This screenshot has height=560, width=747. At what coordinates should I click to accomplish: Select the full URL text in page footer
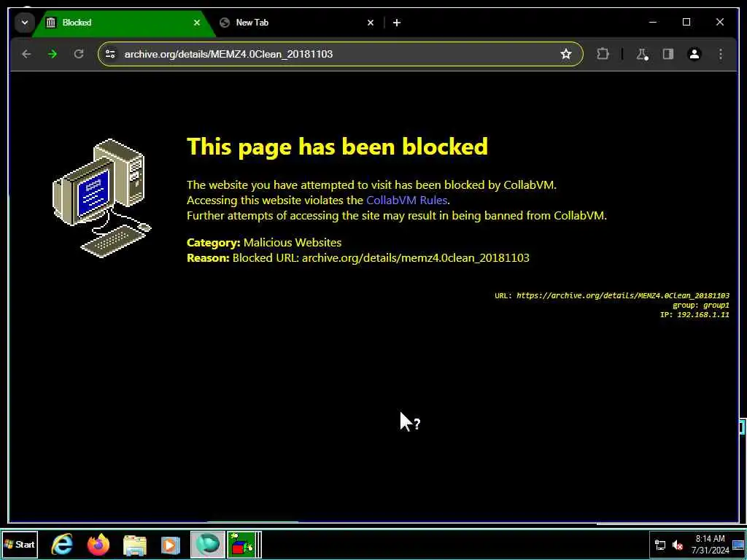pos(623,295)
